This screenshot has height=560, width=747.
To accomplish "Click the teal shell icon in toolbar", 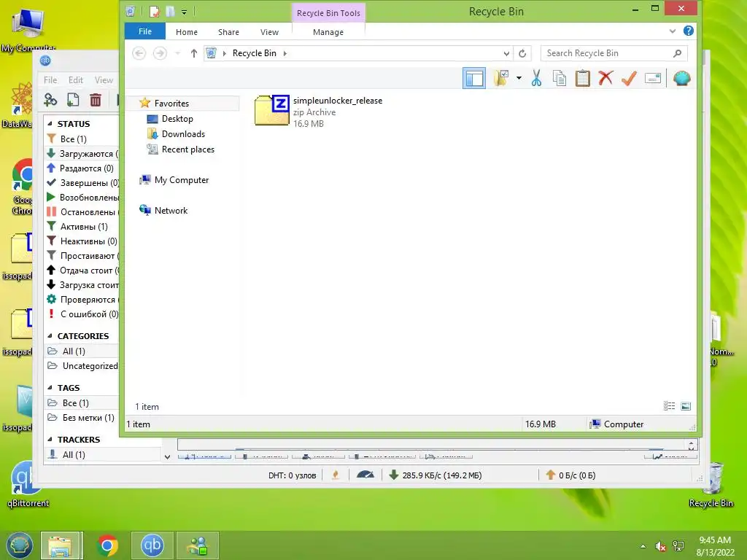I will pos(682,78).
